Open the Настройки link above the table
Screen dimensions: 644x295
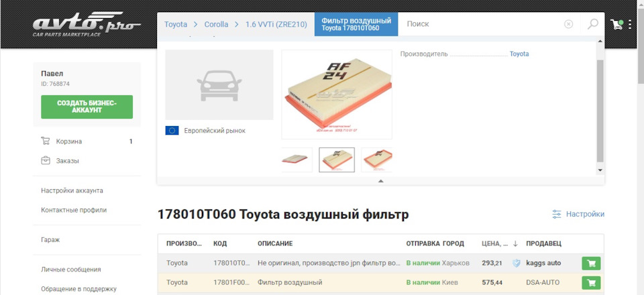(585, 214)
